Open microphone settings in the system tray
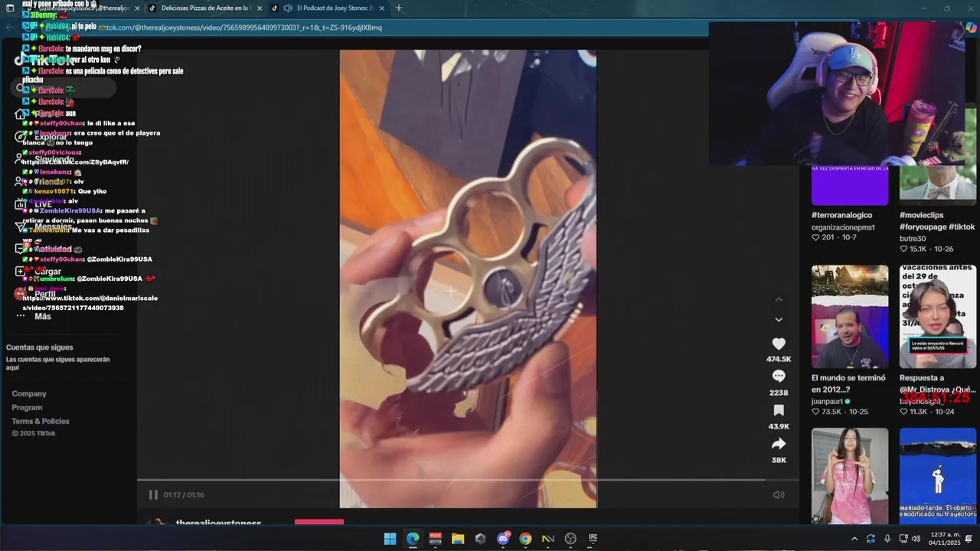Image resolution: width=980 pixels, height=551 pixels. pyautogui.click(x=887, y=539)
